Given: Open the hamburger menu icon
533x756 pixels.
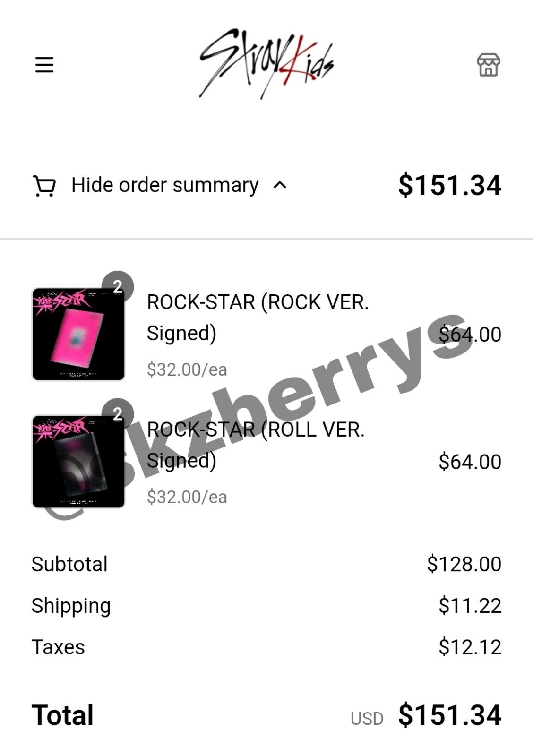Looking at the screenshot, I should tap(44, 64).
